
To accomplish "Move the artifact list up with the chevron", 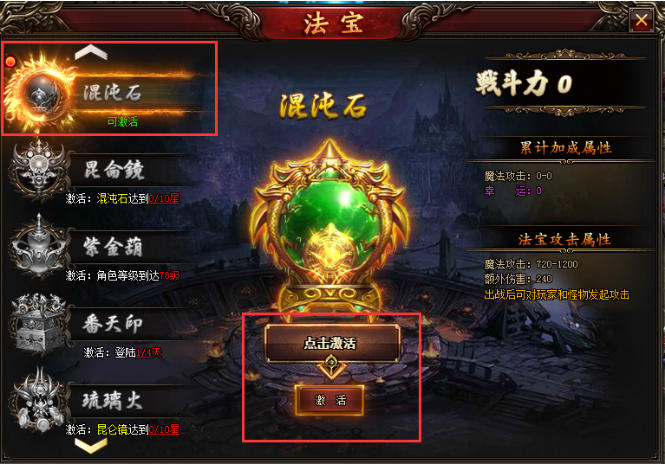I will point(91,52).
